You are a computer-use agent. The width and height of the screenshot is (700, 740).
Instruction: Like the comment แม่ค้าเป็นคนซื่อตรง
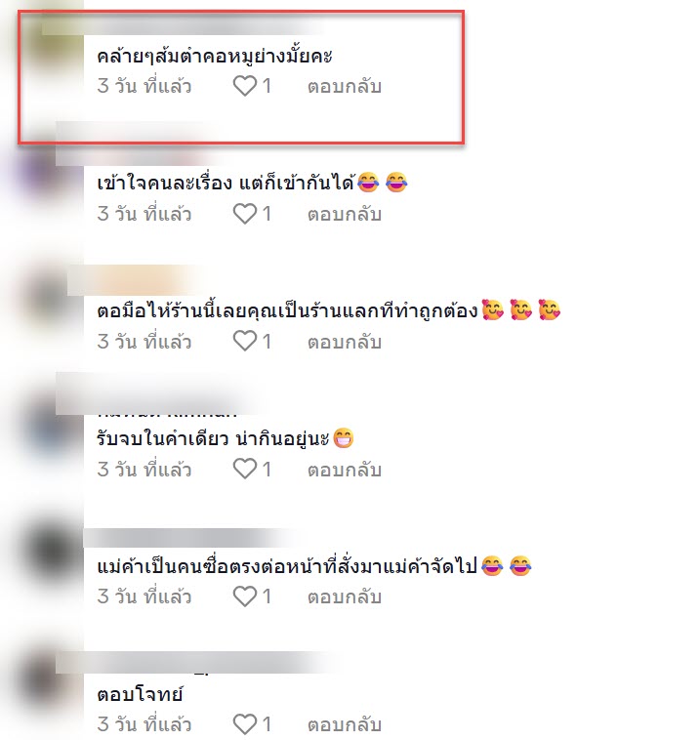tap(245, 596)
